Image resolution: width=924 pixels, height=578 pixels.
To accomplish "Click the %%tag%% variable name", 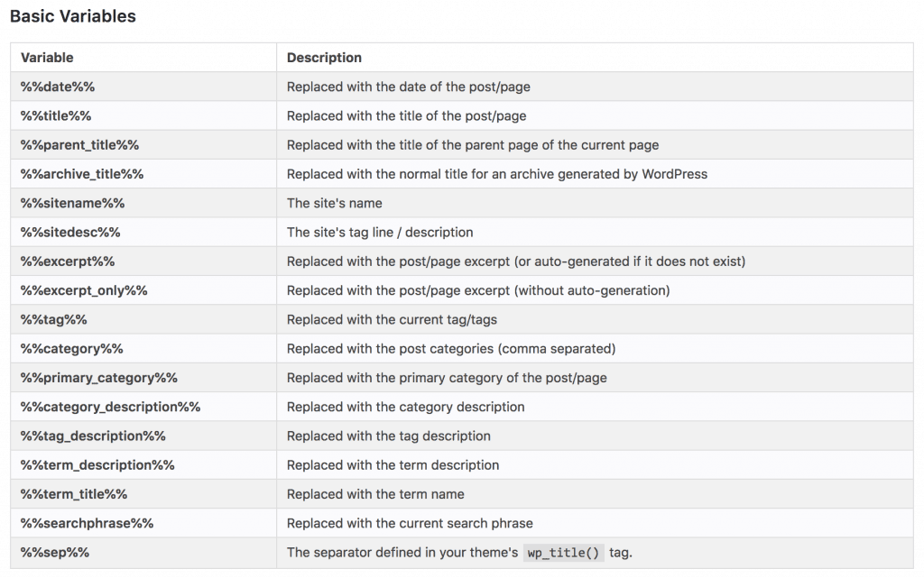I will (x=54, y=319).
